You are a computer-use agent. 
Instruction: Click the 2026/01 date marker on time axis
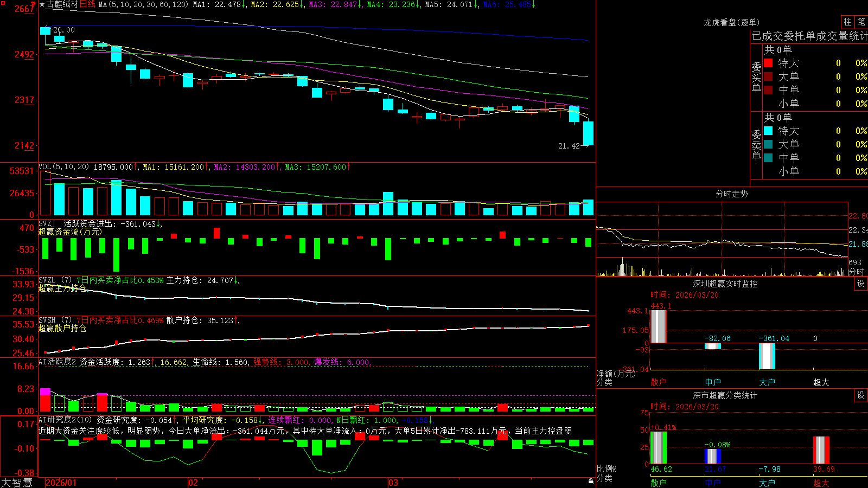pyautogui.click(x=61, y=483)
